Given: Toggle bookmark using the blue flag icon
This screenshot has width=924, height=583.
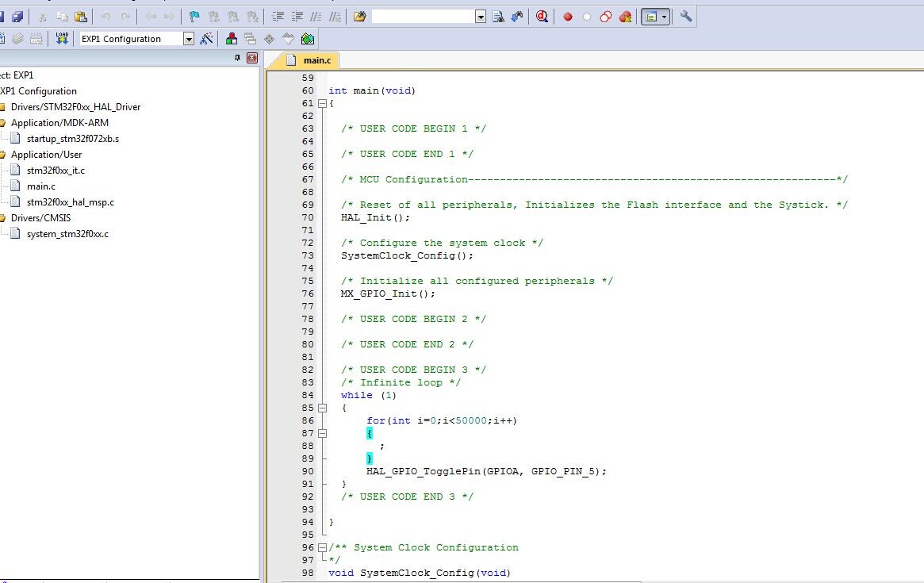Looking at the screenshot, I should [x=194, y=16].
